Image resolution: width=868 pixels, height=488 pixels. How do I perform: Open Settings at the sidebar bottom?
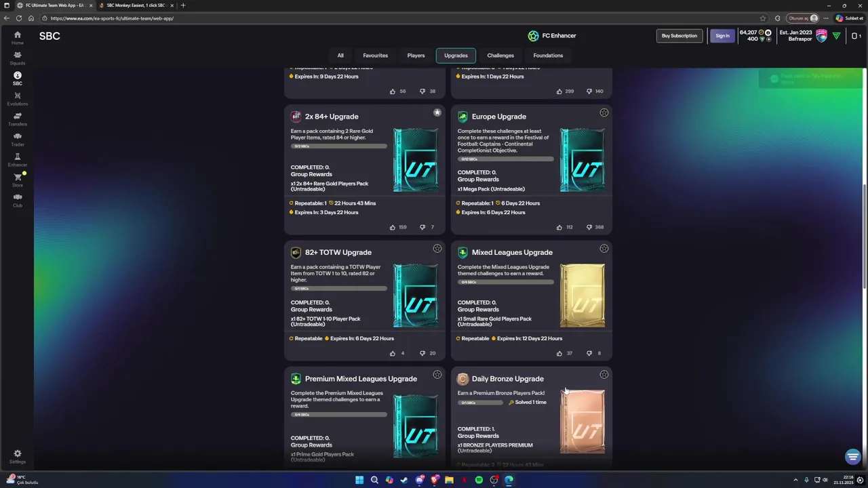[x=17, y=457]
